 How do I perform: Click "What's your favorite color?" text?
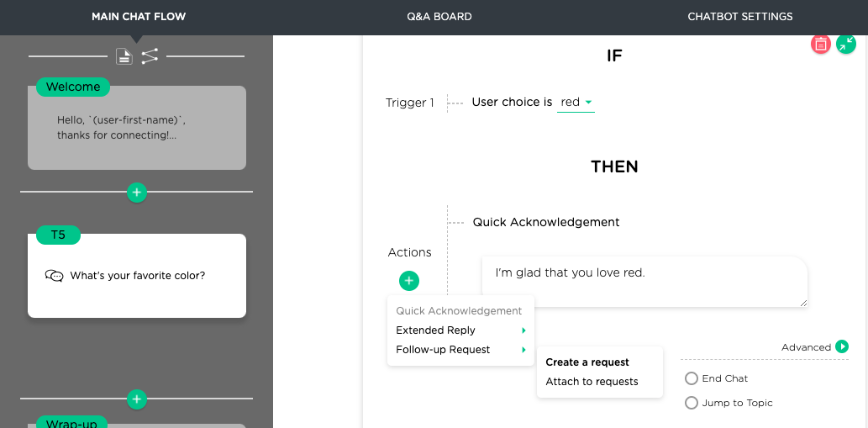pyautogui.click(x=137, y=275)
